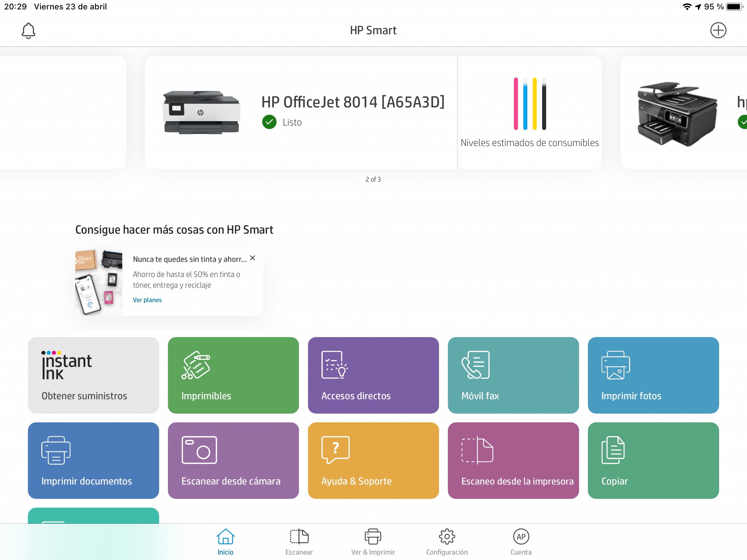Viewport: 747px width, 560px height.
Task: Open the Ayuda & Soporte tile
Action: [x=373, y=460]
